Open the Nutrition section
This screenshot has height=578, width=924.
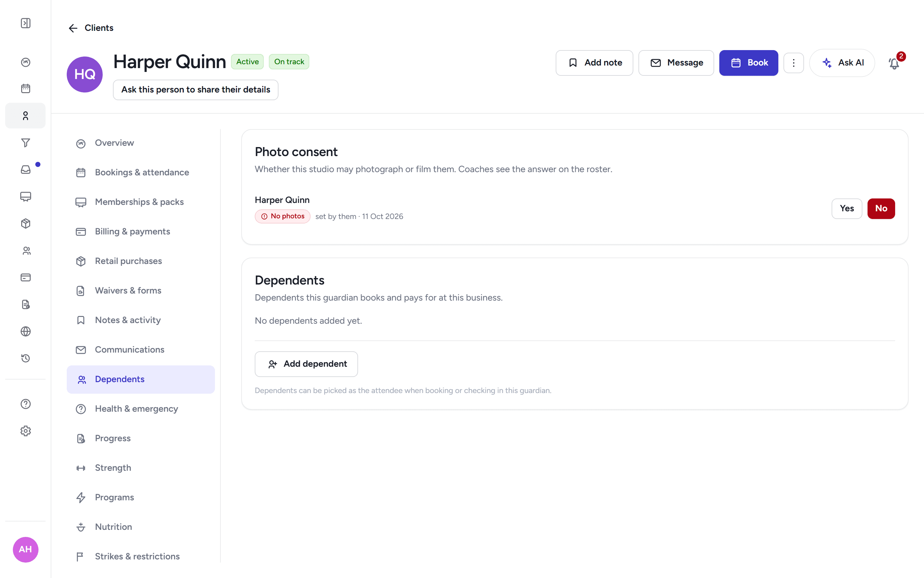pyautogui.click(x=141, y=527)
